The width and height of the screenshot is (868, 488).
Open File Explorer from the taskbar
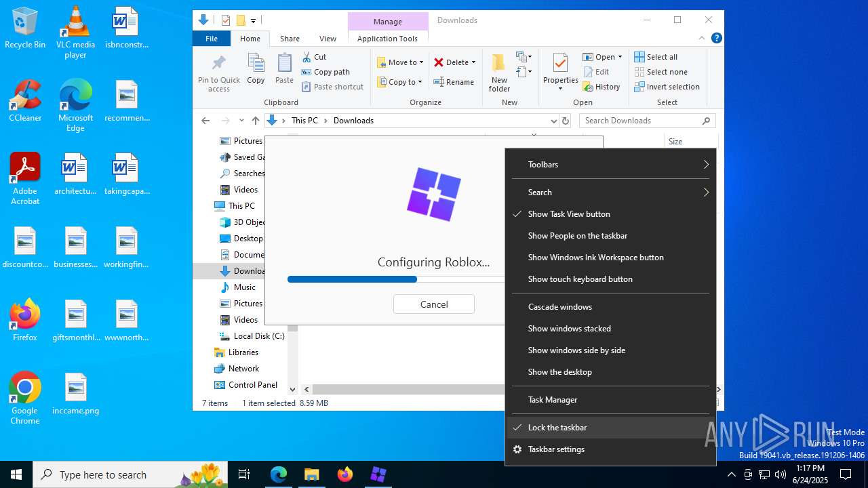tap(311, 474)
